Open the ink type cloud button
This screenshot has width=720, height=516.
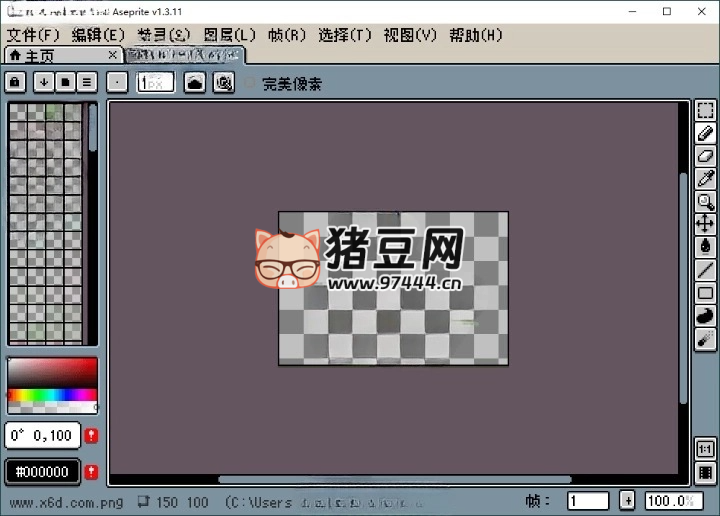point(195,83)
